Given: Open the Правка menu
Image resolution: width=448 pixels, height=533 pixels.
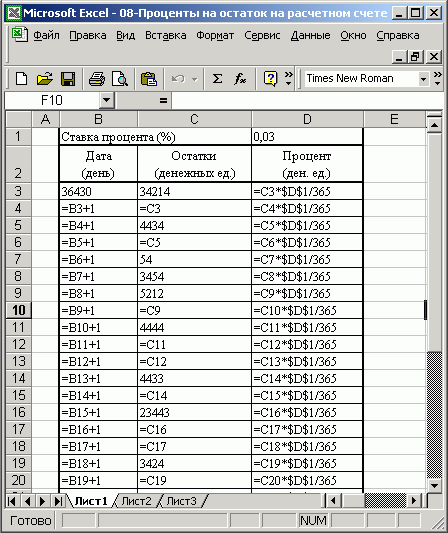Looking at the screenshot, I should pyautogui.click(x=88, y=35).
